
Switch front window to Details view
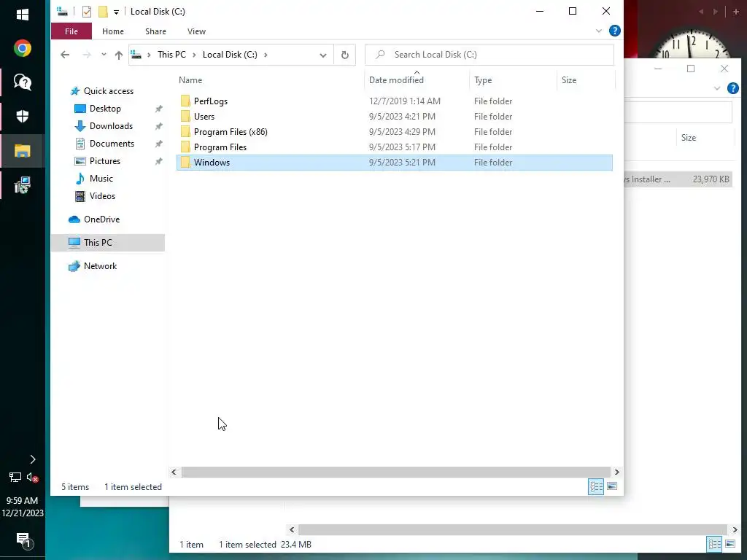[596, 486]
